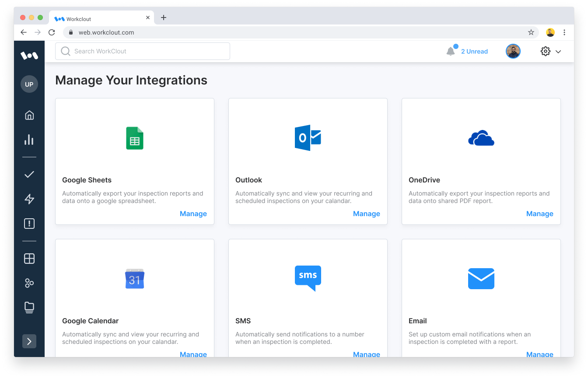
Task: Go to Home in sidebar
Action: (x=29, y=115)
